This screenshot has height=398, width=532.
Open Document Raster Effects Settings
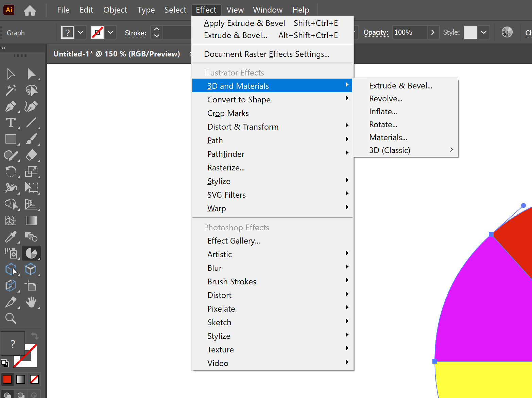pos(266,54)
